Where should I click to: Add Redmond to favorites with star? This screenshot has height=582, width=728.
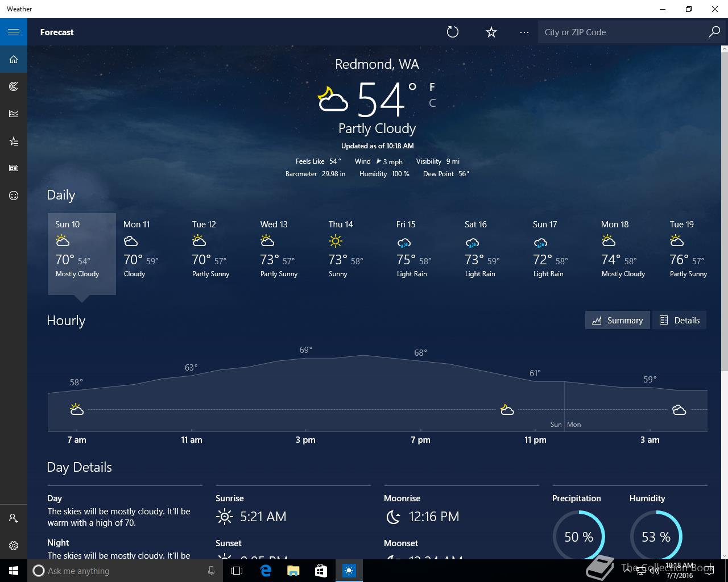(x=491, y=32)
